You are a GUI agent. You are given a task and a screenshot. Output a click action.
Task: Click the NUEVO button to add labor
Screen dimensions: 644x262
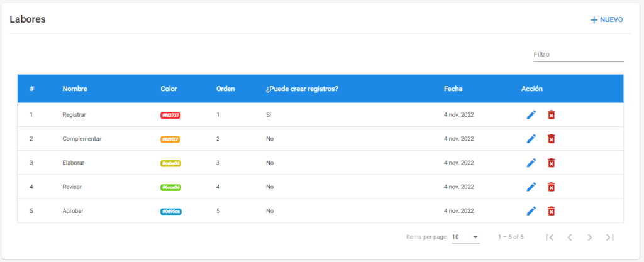(x=607, y=20)
